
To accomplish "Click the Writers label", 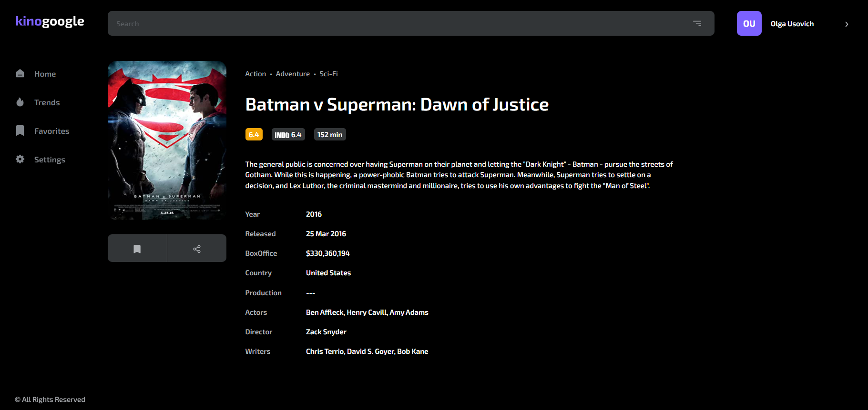I will [x=258, y=351].
